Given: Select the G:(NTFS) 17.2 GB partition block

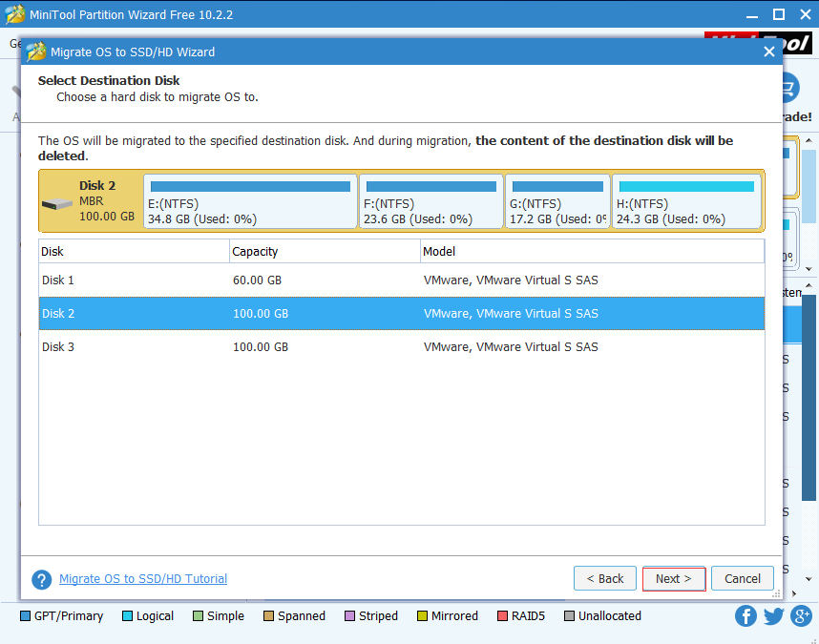Looking at the screenshot, I should pos(557,201).
